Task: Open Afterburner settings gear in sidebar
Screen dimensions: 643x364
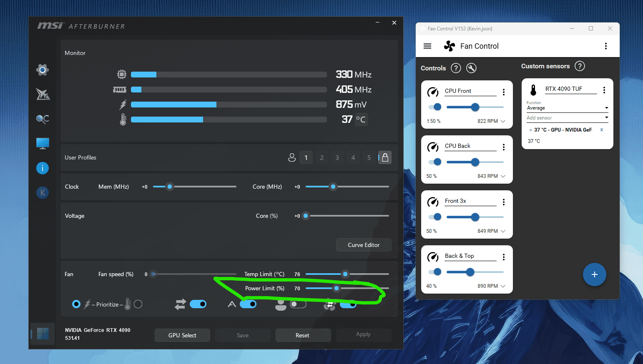Action: 43,70
